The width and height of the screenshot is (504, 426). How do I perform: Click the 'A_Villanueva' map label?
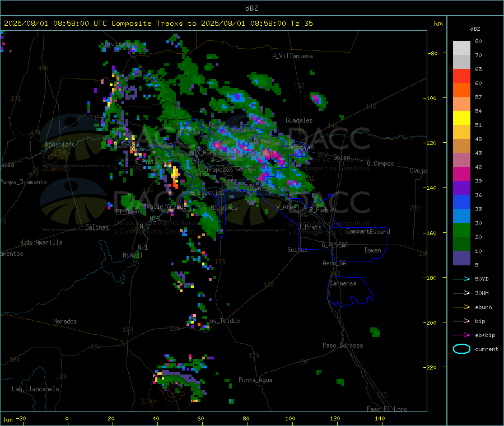coord(292,56)
